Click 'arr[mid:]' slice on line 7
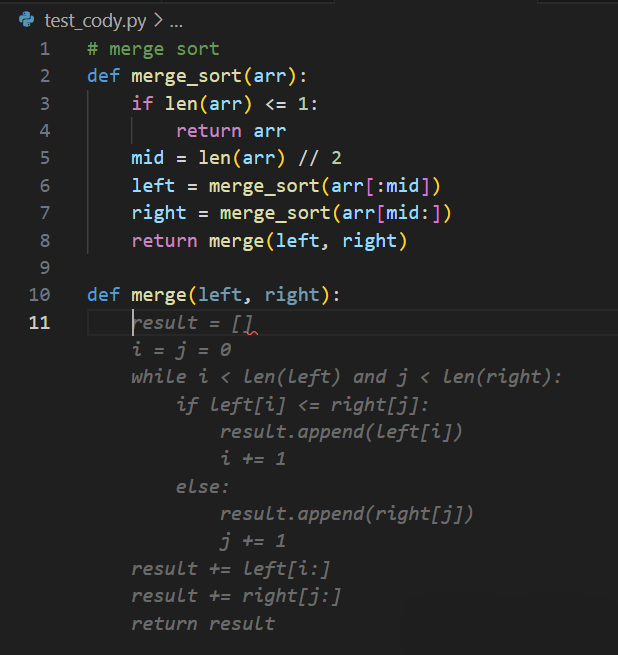618x655 pixels. pyautogui.click(x=392, y=213)
